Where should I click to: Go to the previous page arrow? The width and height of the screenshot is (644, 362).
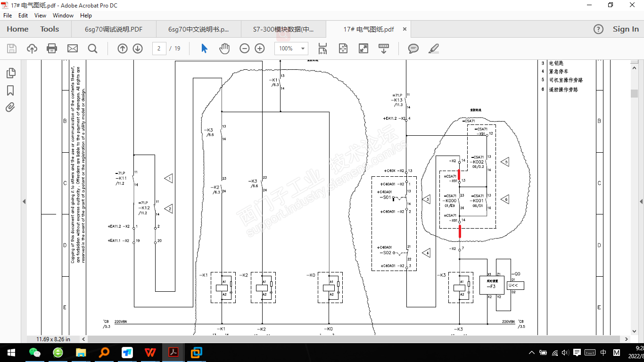click(123, 49)
